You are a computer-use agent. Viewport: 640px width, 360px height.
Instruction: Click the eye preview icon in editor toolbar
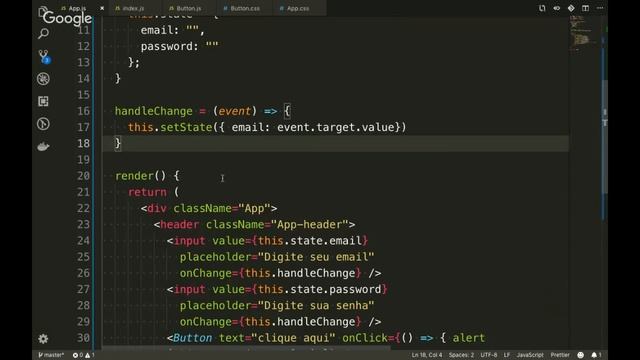click(557, 8)
